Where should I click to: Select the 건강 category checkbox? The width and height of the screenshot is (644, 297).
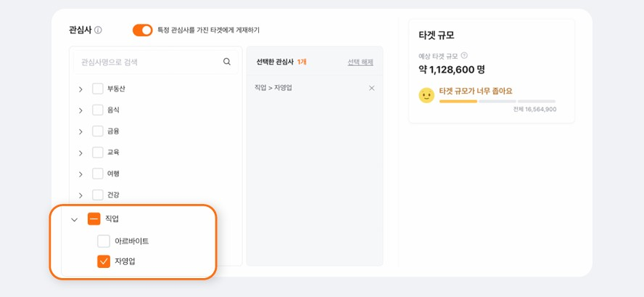98,195
